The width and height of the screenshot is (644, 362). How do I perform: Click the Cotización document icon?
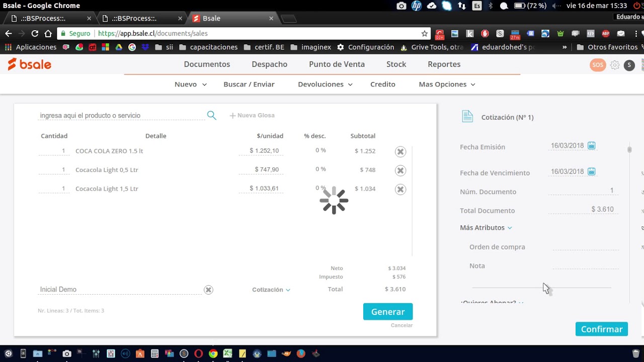[x=467, y=117]
